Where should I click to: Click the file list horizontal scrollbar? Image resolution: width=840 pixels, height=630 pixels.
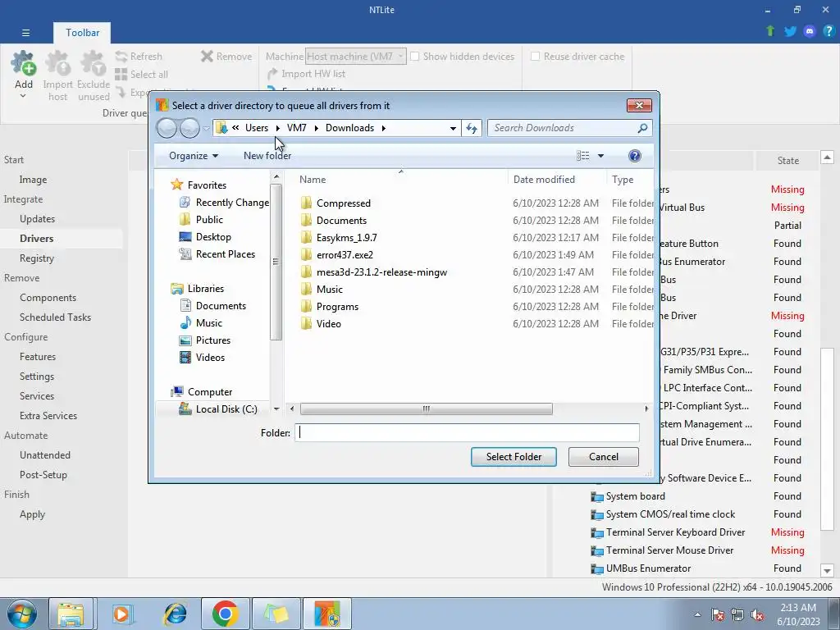click(426, 409)
